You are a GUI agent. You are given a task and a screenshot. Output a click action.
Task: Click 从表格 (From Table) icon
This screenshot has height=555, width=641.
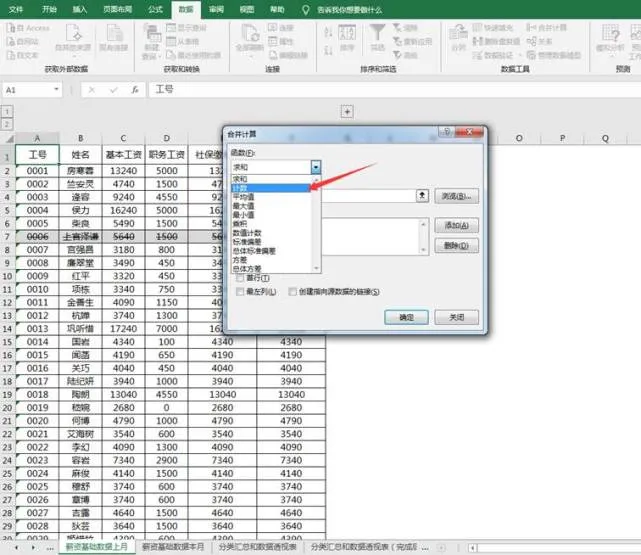click(171, 41)
